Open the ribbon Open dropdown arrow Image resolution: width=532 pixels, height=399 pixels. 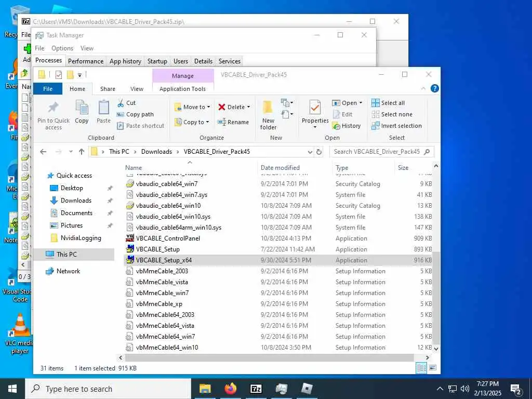click(x=361, y=103)
